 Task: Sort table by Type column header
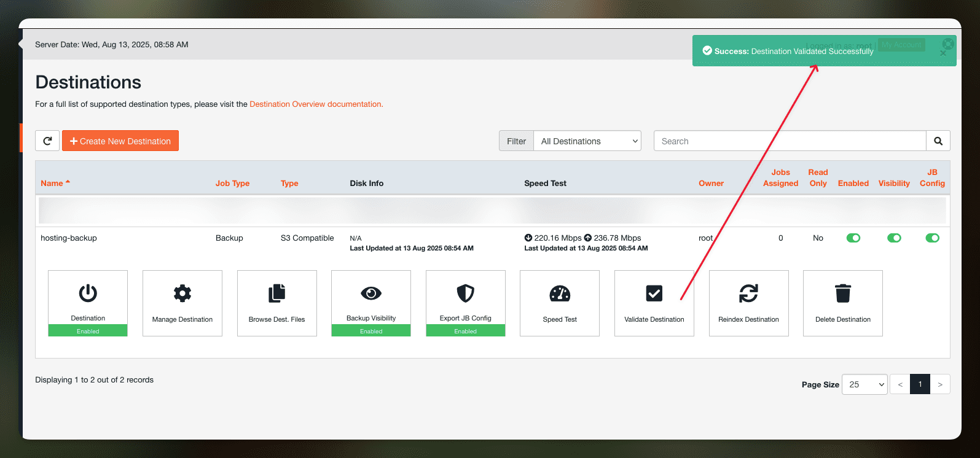289,183
